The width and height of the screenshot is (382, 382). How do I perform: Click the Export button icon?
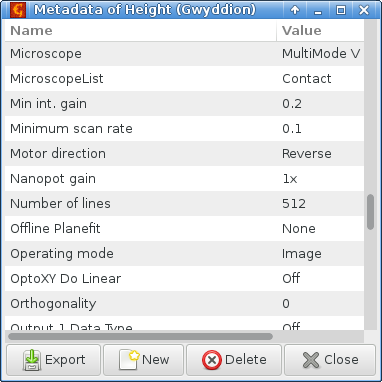[x=32, y=360]
